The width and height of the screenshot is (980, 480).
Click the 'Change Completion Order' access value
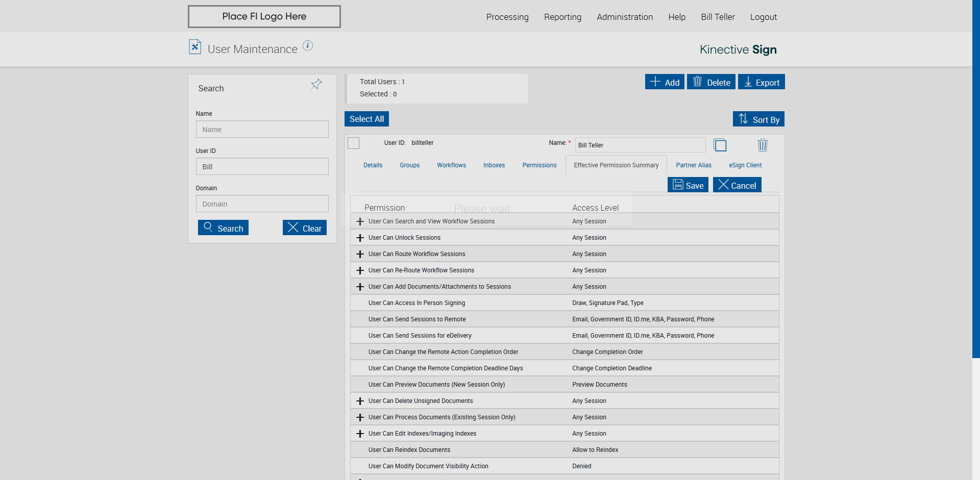(x=607, y=352)
